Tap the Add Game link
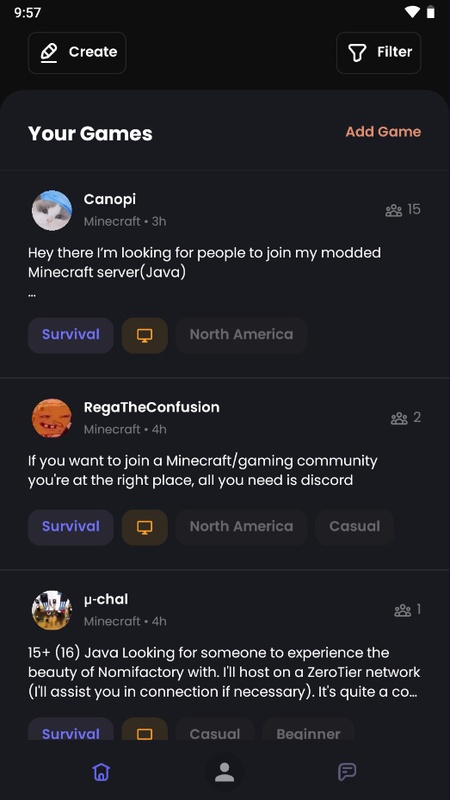Image resolution: width=450 pixels, height=800 pixels. click(383, 132)
